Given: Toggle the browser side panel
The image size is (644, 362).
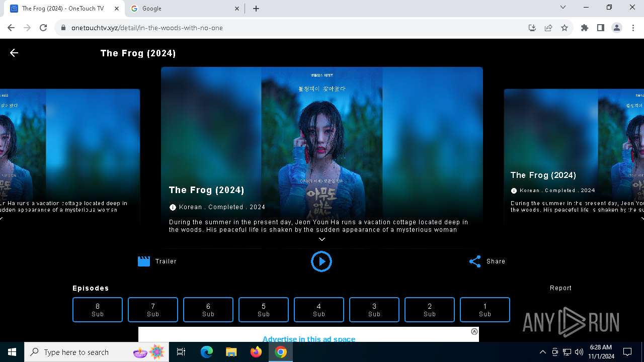Looking at the screenshot, I should [x=601, y=28].
